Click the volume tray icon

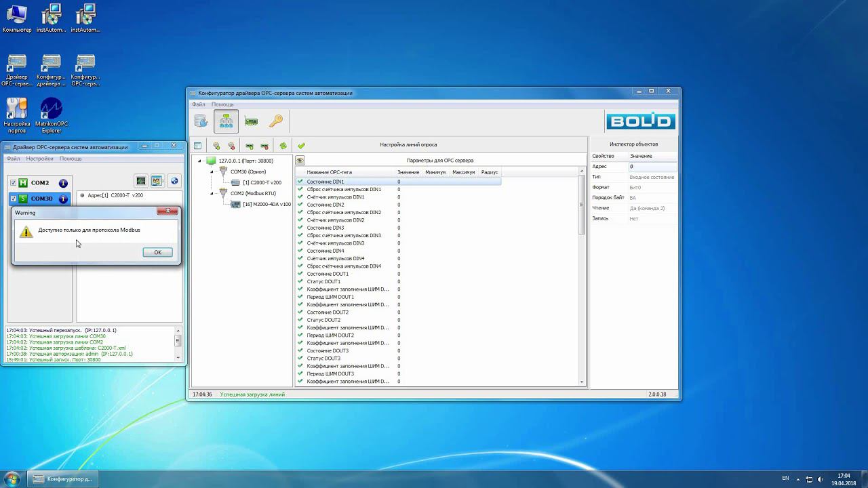(821, 479)
